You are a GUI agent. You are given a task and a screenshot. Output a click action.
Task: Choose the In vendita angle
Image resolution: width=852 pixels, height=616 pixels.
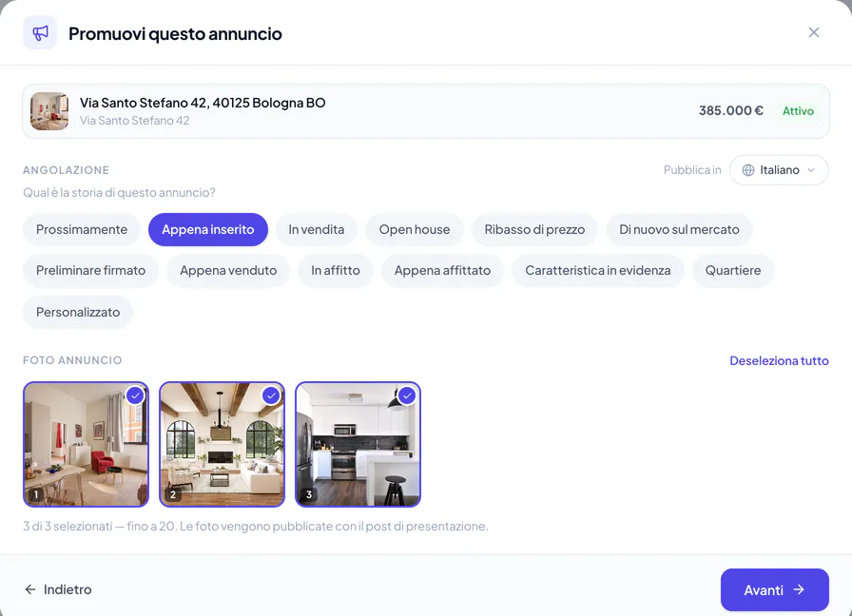(317, 229)
